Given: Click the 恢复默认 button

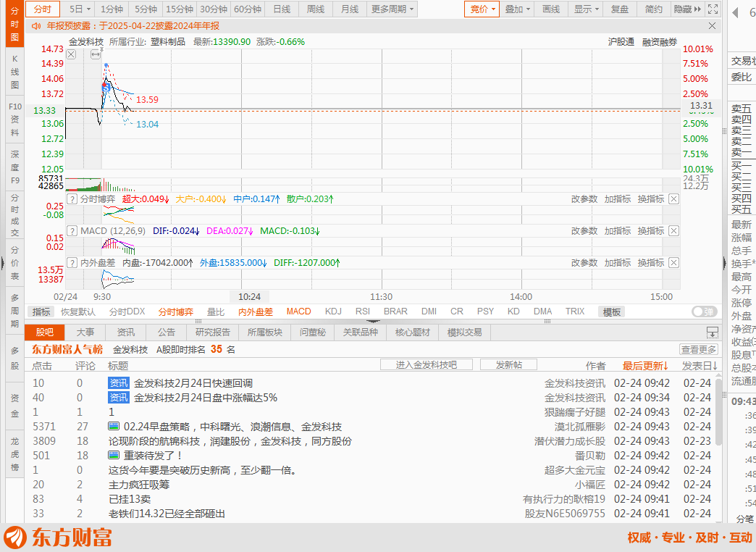Looking at the screenshot, I should point(78,311).
